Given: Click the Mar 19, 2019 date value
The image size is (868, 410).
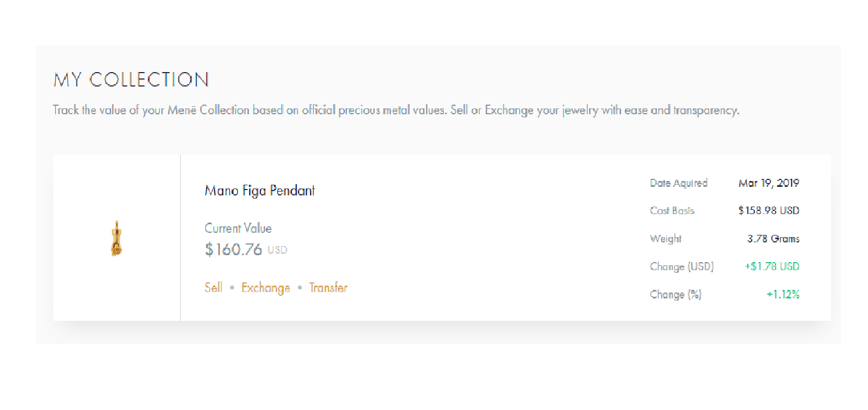Looking at the screenshot, I should (x=769, y=183).
